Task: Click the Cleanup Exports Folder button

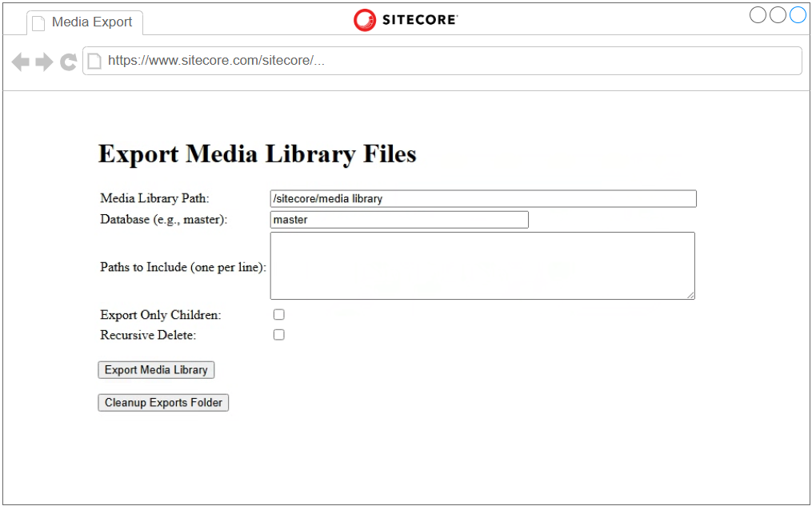Action: point(163,403)
